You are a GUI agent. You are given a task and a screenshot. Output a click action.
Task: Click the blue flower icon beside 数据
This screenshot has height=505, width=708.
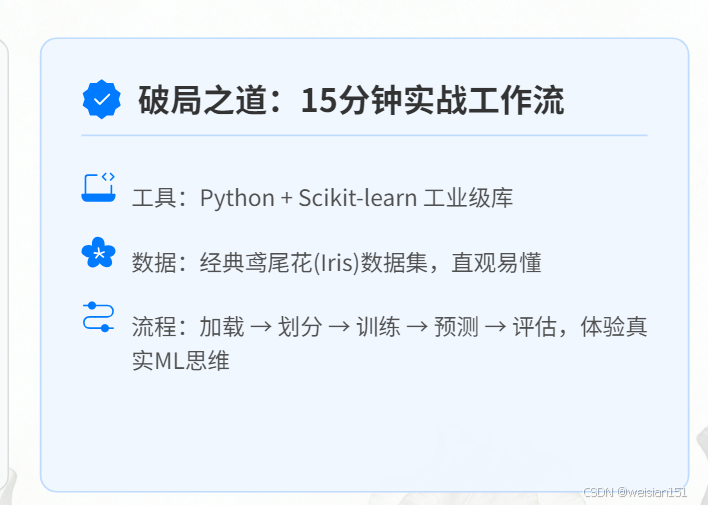[98, 252]
